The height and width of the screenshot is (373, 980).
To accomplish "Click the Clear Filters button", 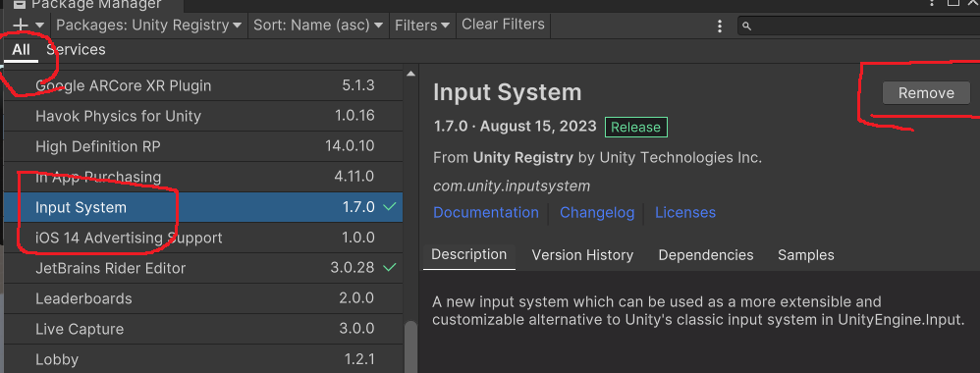I will click(x=503, y=25).
